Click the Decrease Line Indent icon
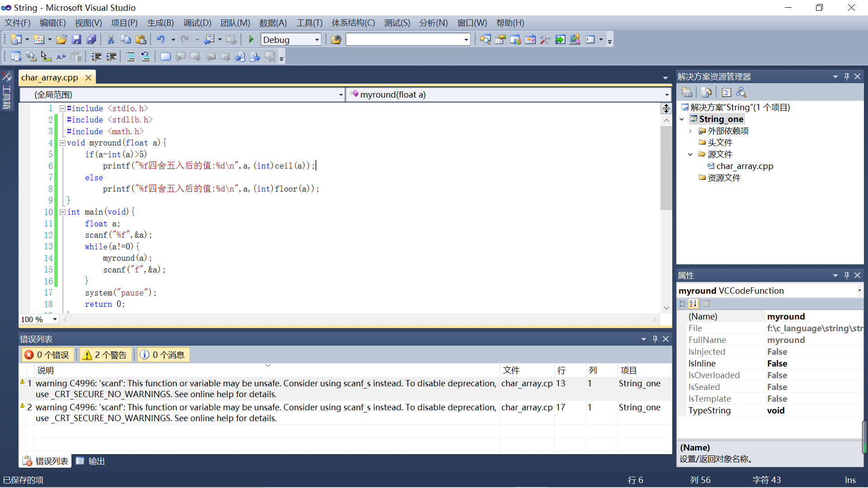 coord(96,56)
